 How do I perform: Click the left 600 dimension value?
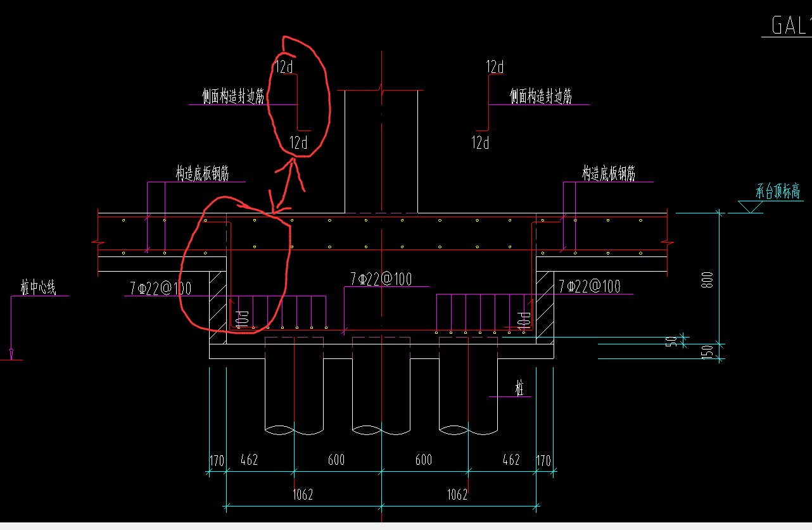coord(336,460)
